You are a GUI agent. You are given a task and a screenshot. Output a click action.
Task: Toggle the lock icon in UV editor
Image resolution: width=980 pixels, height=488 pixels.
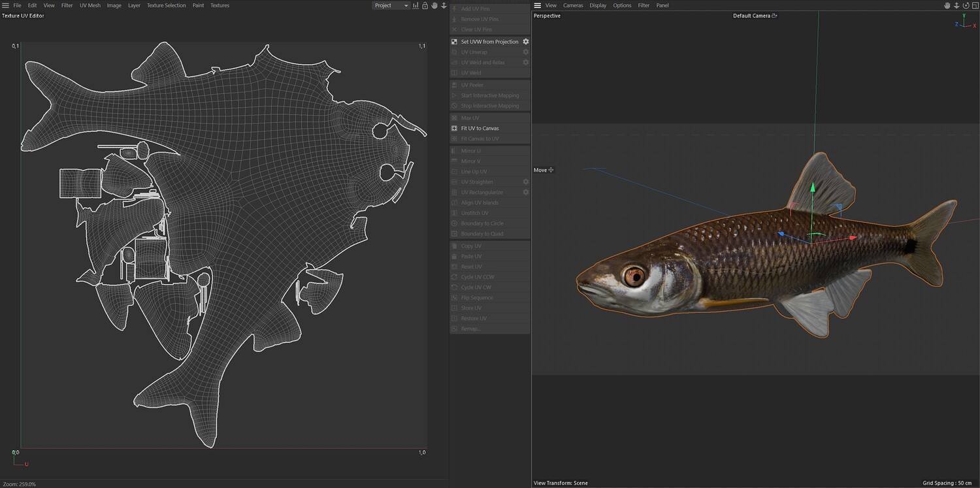click(425, 5)
